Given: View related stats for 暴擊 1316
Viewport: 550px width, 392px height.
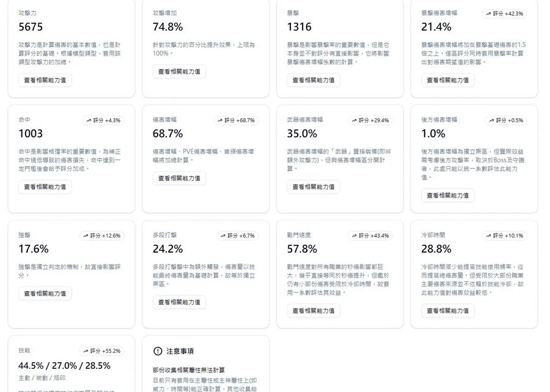Looking at the screenshot, I should pos(313,80).
